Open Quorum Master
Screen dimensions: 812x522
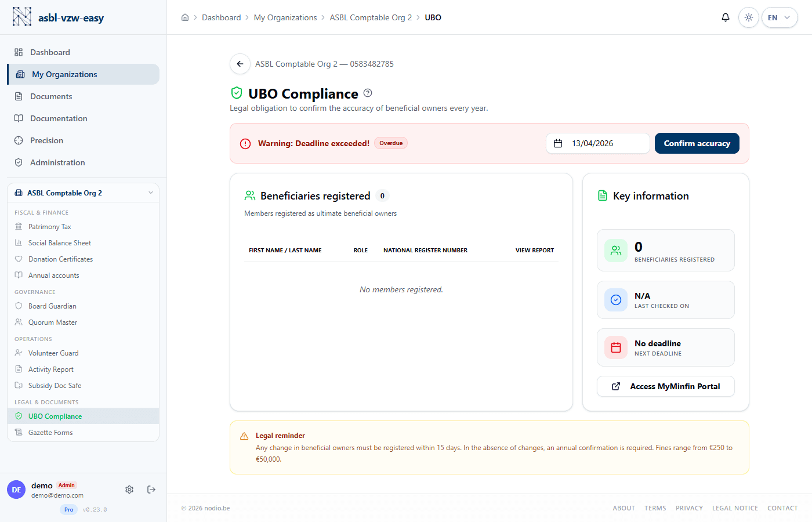pyautogui.click(x=83, y=322)
